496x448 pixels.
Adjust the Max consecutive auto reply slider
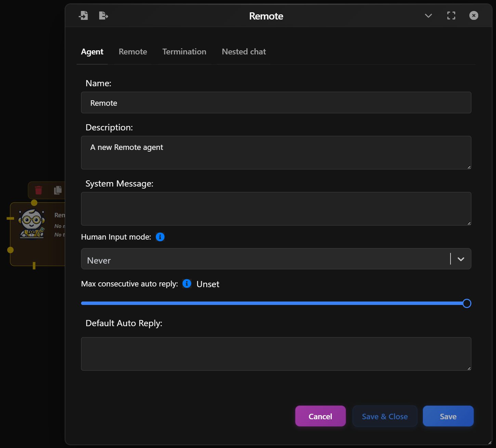tap(466, 303)
